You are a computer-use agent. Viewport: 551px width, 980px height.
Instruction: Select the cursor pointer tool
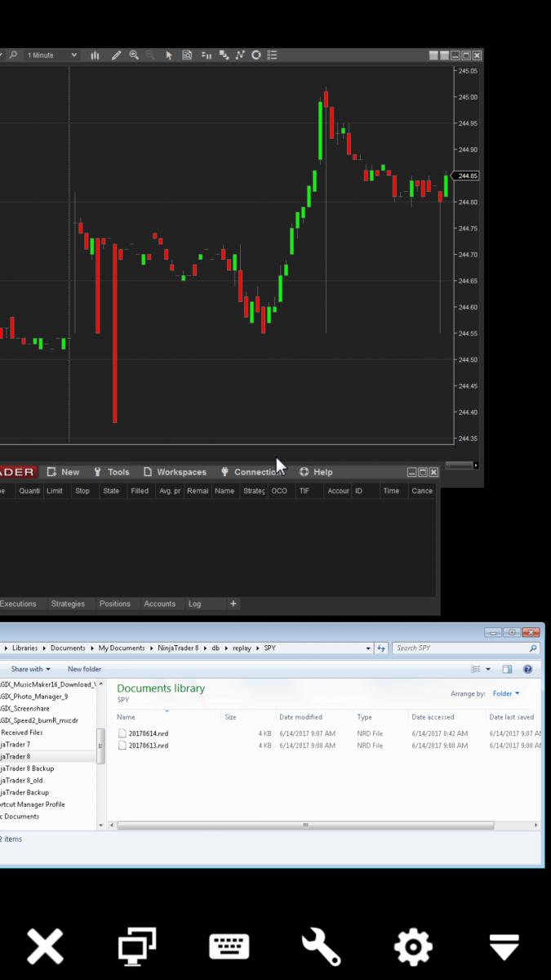coord(169,56)
